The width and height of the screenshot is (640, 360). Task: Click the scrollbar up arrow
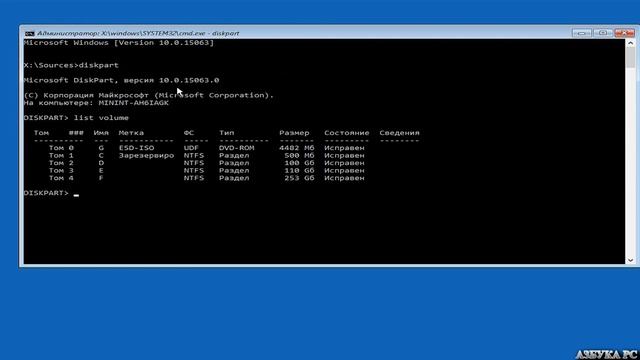click(x=630, y=43)
